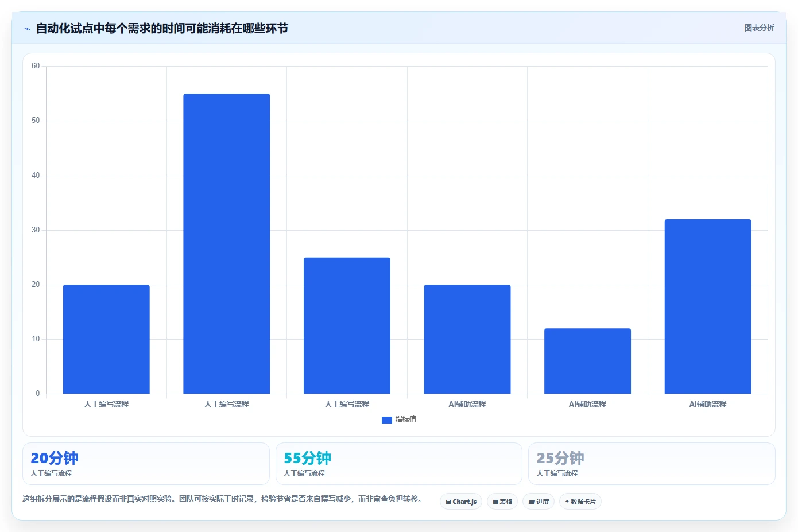Open the 20分钟 data card
This screenshot has width=798, height=532.
pos(146,464)
